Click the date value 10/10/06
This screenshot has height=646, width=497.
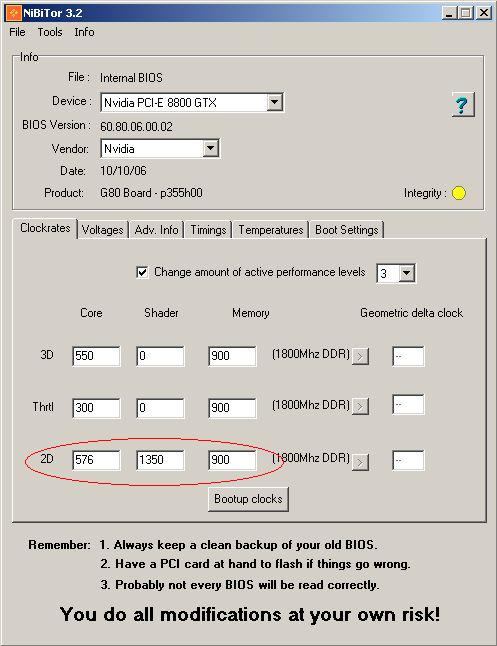(123, 171)
